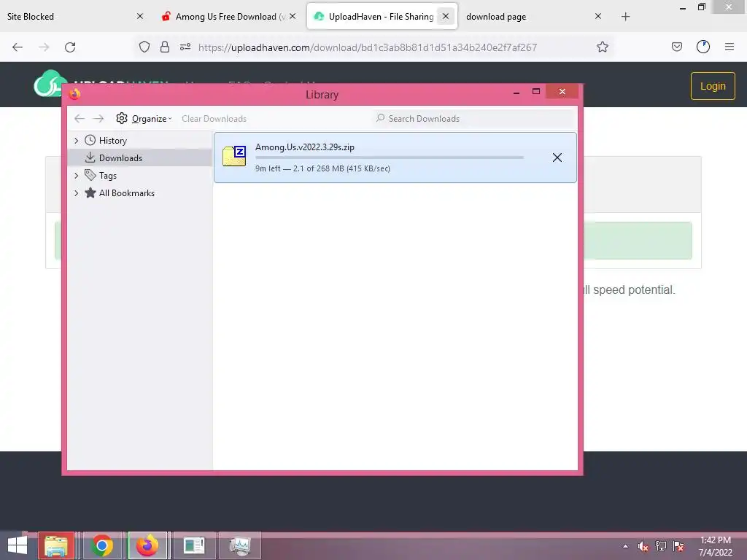
Task: Click the Firefox icon in Library title bar
Action: coord(75,94)
